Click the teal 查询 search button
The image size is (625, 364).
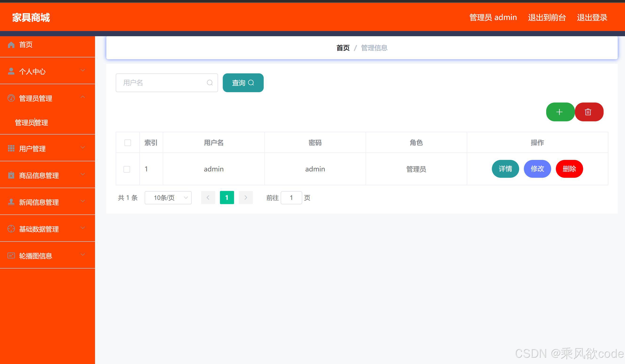tap(243, 83)
